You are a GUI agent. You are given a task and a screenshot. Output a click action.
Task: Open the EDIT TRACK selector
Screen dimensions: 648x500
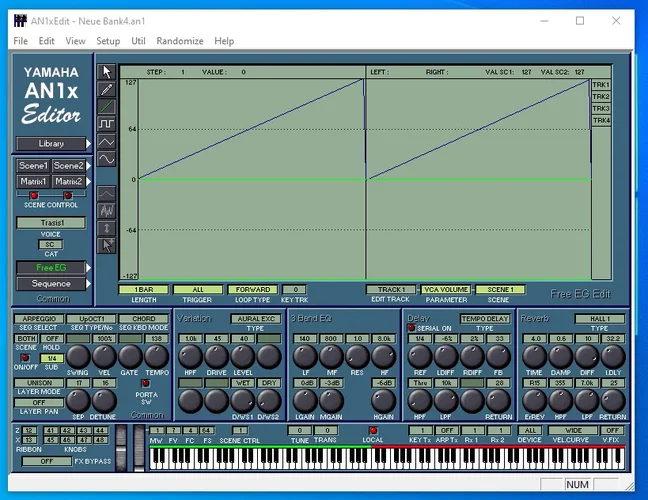(391, 290)
